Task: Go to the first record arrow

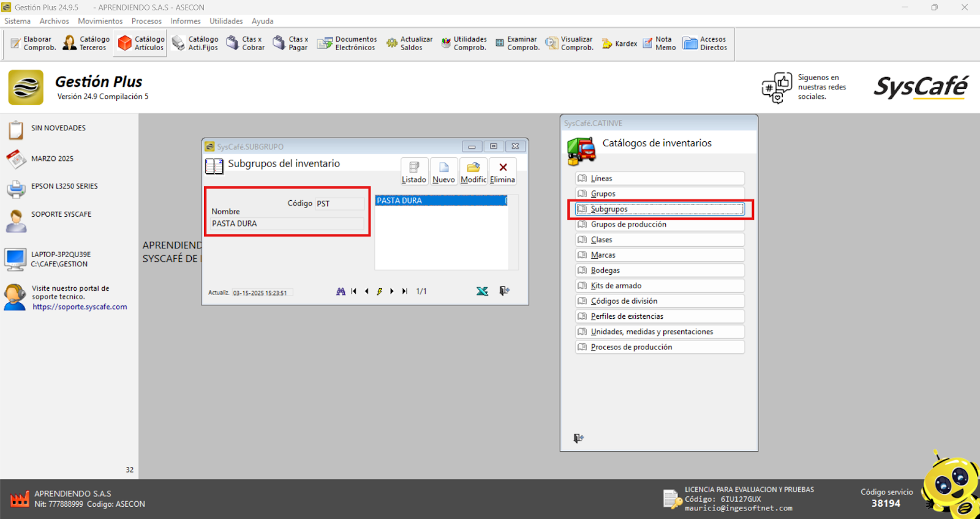Action: click(x=354, y=291)
